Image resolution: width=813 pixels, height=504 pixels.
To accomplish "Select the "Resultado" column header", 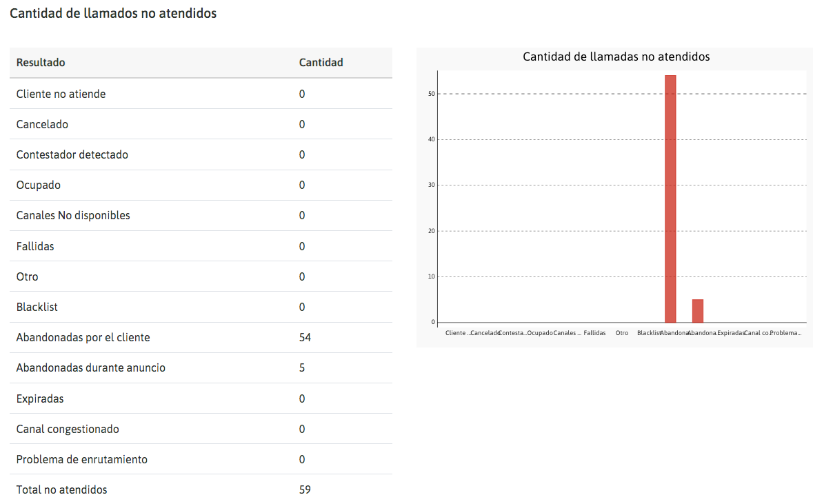I will coord(41,63).
